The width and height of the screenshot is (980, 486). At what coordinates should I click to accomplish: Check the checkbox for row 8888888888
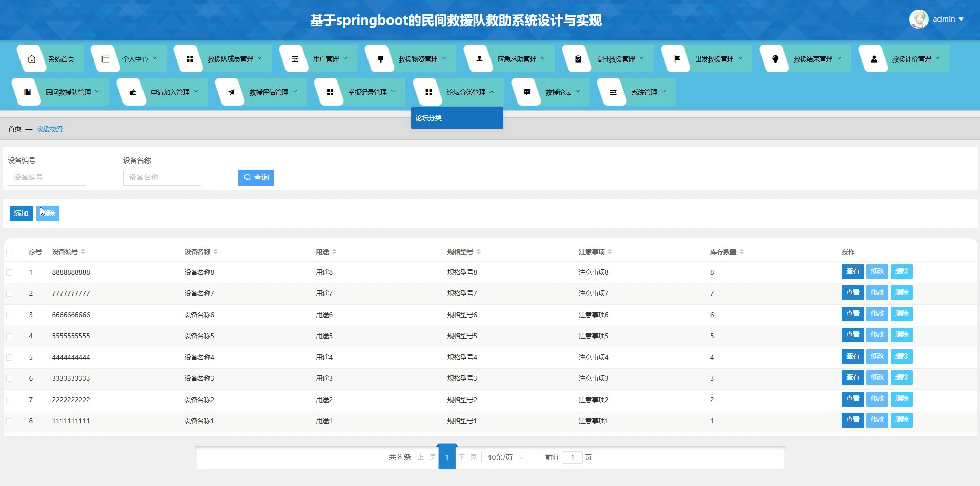(x=9, y=273)
